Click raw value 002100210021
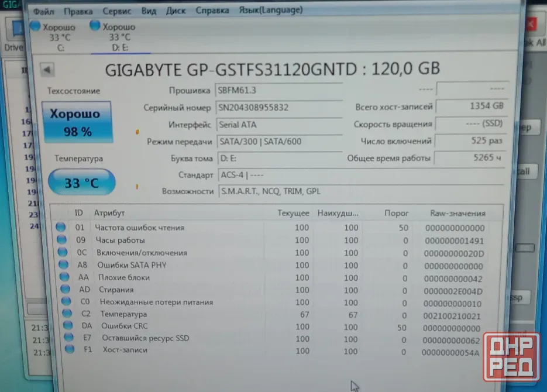Screen dimensions: 547x392 (x=452, y=317)
